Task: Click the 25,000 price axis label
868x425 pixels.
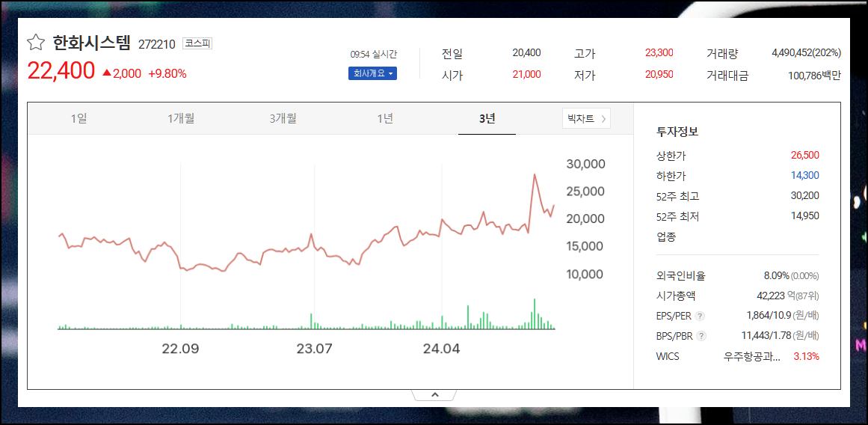Action: [x=585, y=192]
